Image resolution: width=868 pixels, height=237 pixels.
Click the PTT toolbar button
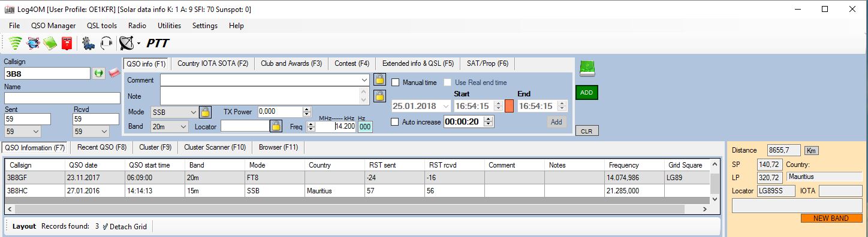click(x=158, y=43)
